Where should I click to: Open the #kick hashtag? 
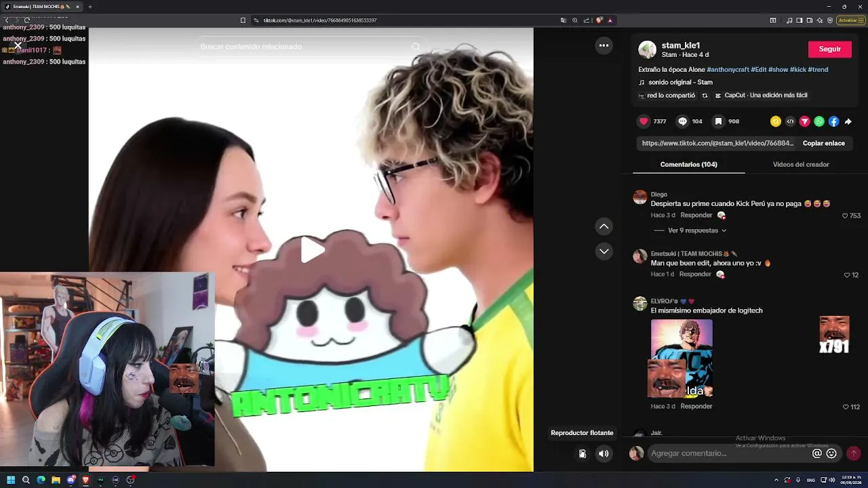coord(798,70)
